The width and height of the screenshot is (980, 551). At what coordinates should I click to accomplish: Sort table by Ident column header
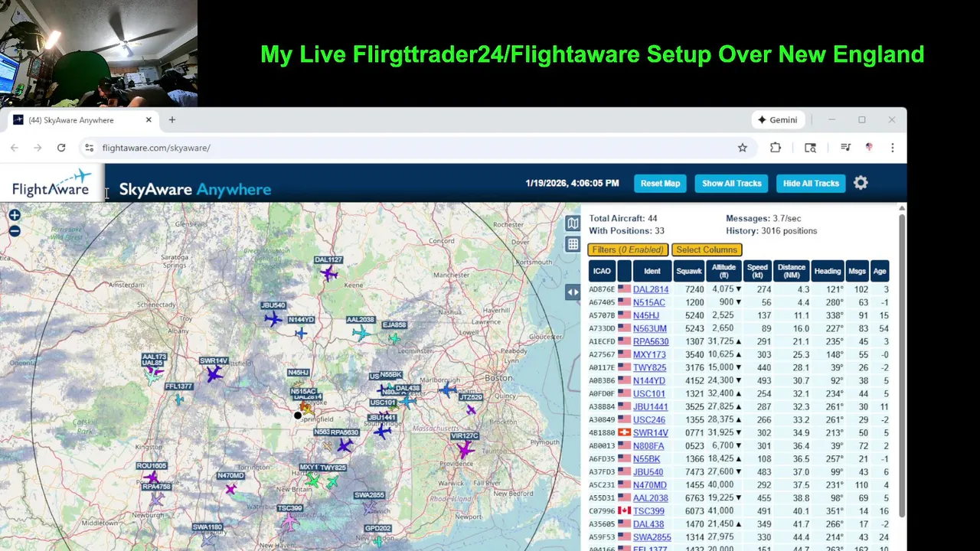click(x=652, y=271)
